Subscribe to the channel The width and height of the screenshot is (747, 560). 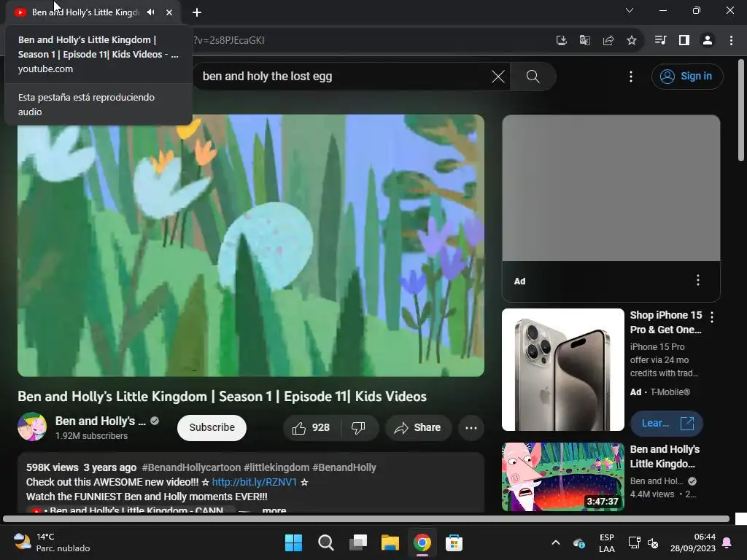212,427
